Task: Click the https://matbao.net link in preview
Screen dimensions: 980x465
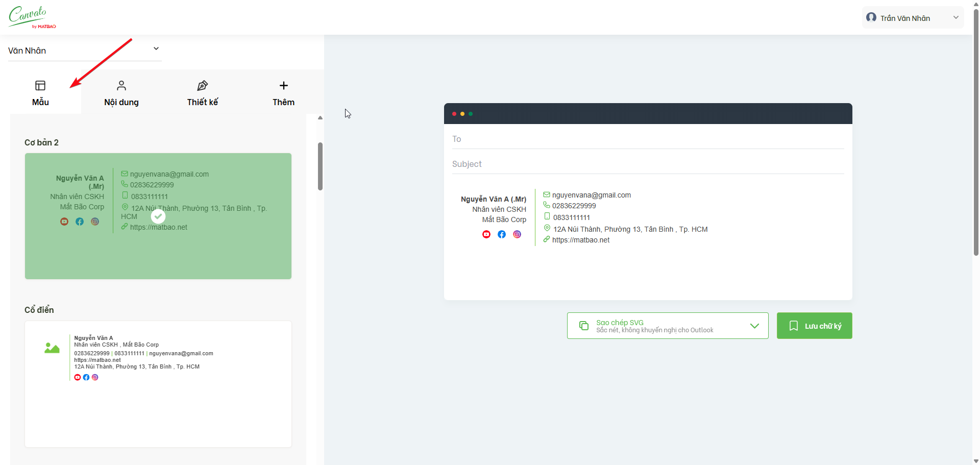Action: [x=580, y=240]
